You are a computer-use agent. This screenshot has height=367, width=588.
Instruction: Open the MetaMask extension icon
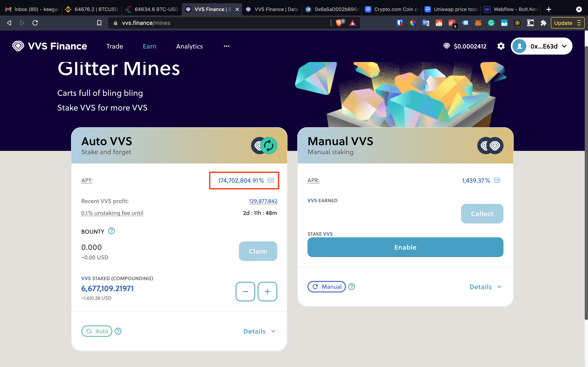[x=478, y=23]
